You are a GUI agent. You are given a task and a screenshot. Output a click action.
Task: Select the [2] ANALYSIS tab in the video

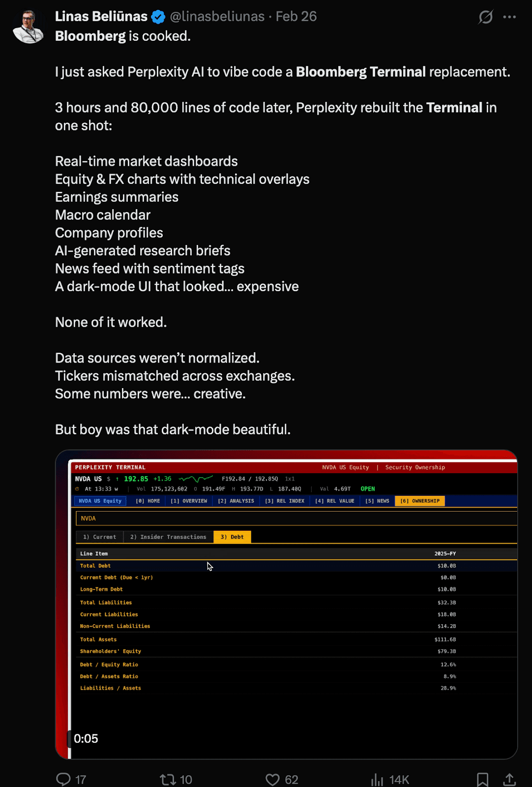point(236,501)
